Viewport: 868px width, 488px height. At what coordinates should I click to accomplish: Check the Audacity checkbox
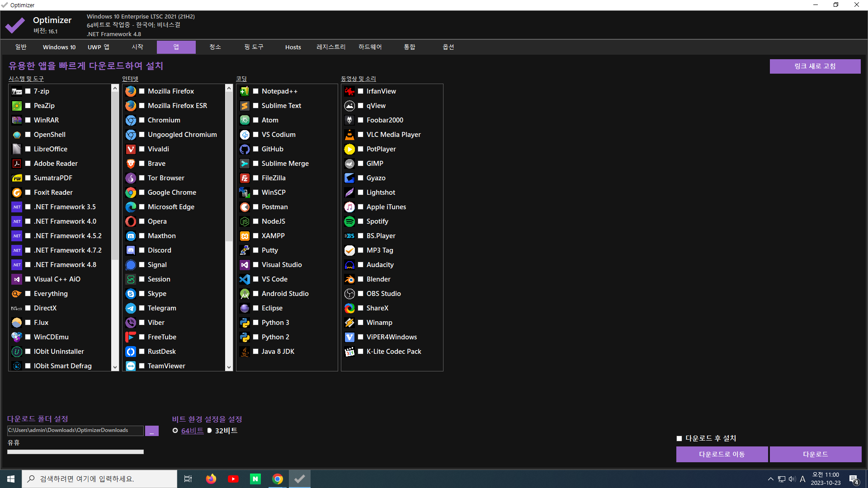click(x=361, y=265)
